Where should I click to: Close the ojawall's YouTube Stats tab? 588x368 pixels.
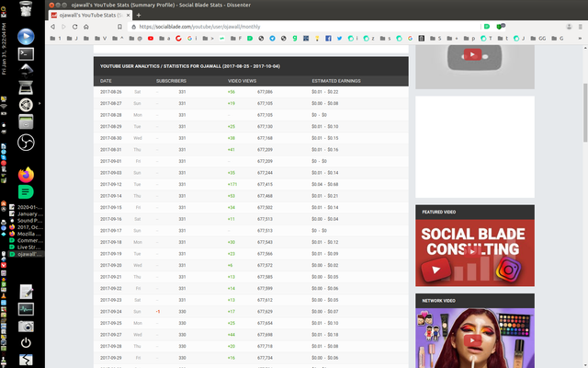pos(129,15)
